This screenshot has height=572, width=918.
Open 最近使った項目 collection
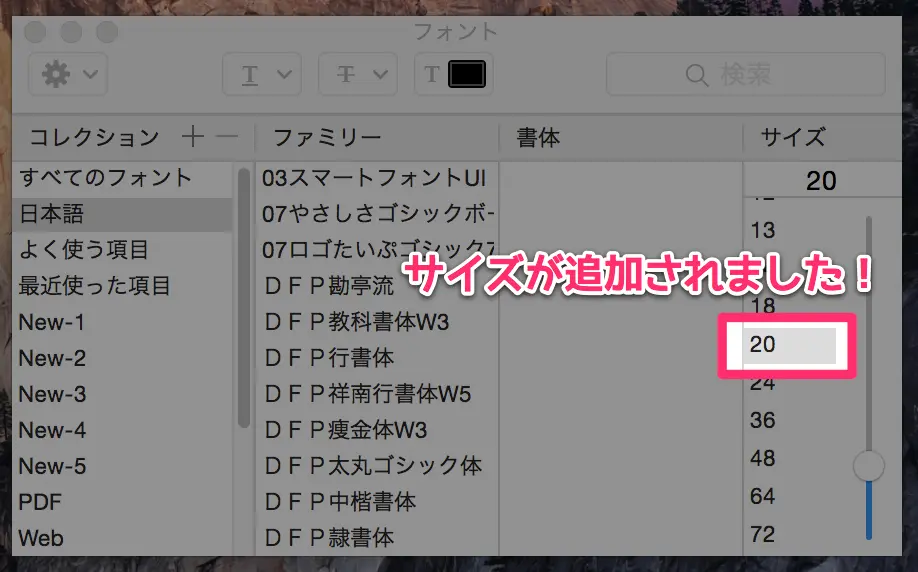(94, 286)
